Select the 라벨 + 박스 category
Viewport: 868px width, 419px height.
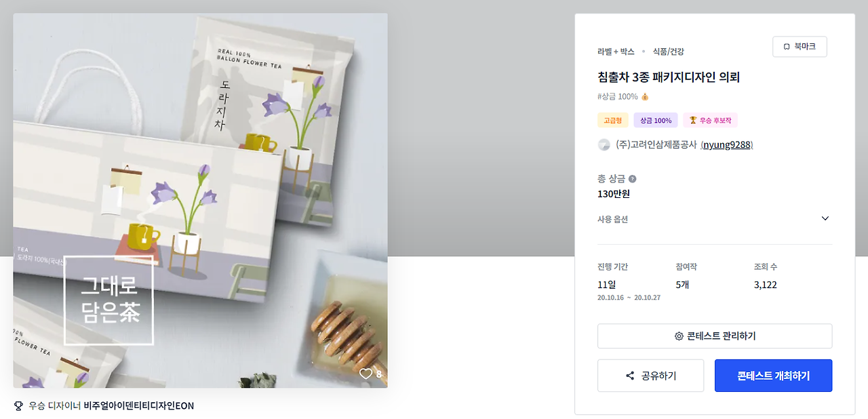616,52
